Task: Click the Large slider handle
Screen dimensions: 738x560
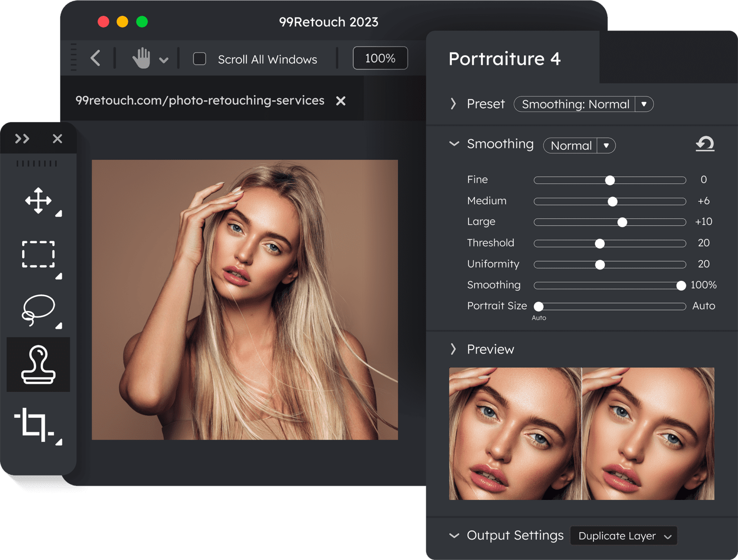Action: pos(622,222)
